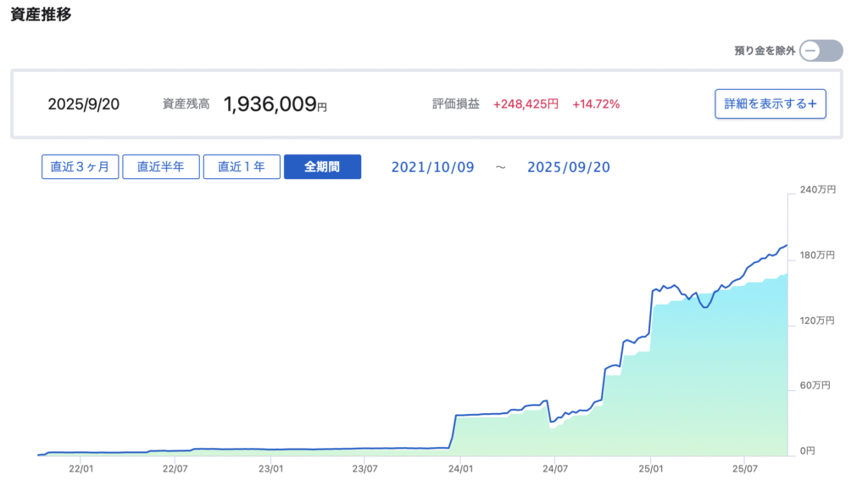Switch to the 直近半年 period tab
Screen dimensions: 868x486
pos(160,167)
